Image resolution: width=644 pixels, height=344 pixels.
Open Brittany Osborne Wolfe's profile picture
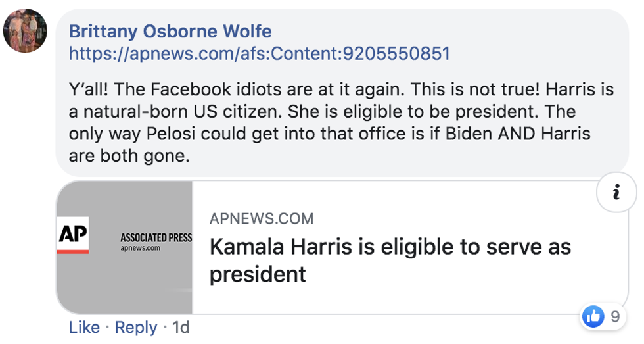(25, 30)
